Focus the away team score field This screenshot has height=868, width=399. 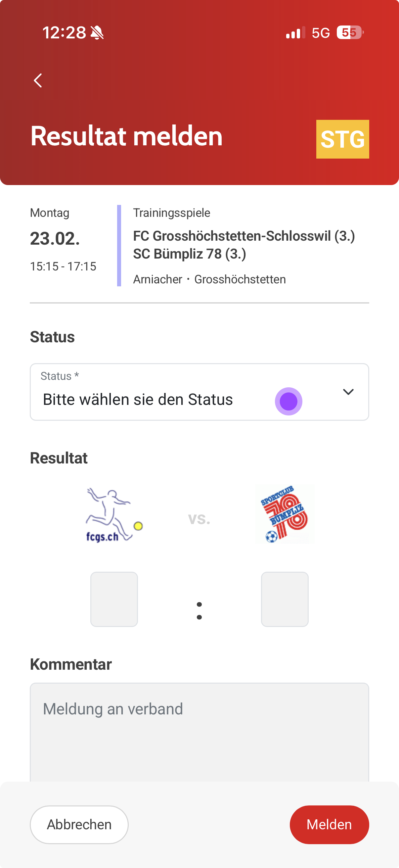pos(285,599)
